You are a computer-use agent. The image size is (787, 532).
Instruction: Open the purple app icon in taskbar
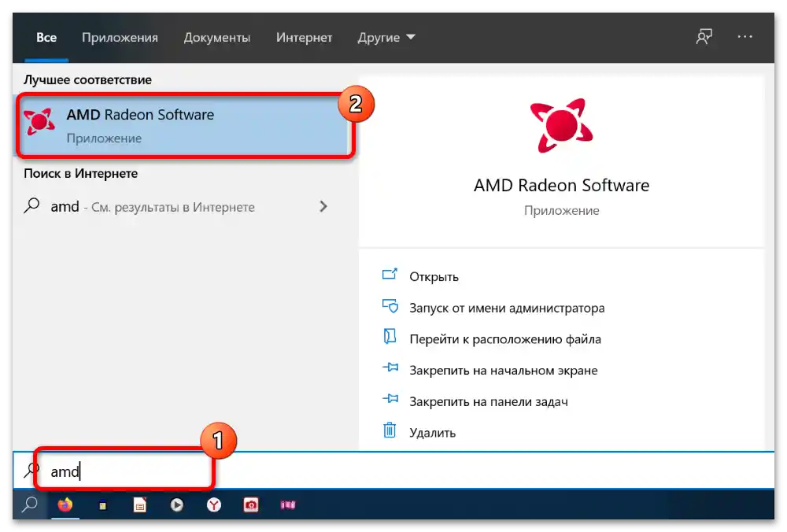288,505
